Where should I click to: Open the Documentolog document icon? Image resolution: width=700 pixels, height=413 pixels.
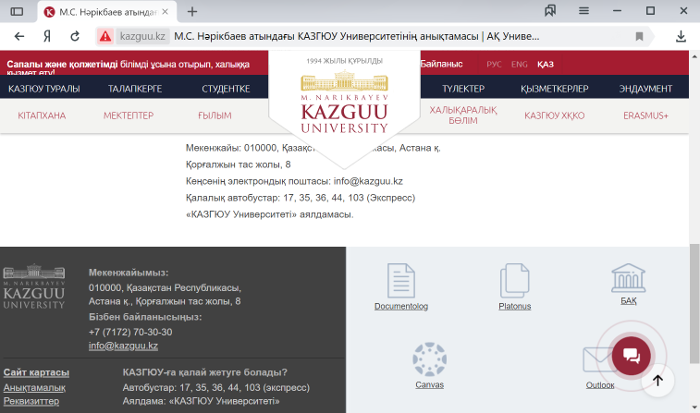(401, 280)
